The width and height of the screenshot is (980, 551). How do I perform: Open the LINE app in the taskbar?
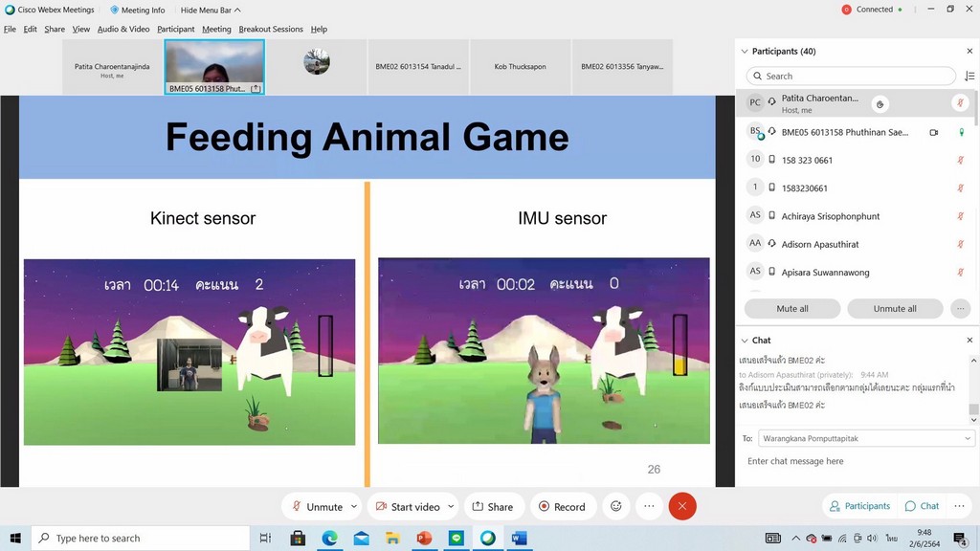[456, 539]
